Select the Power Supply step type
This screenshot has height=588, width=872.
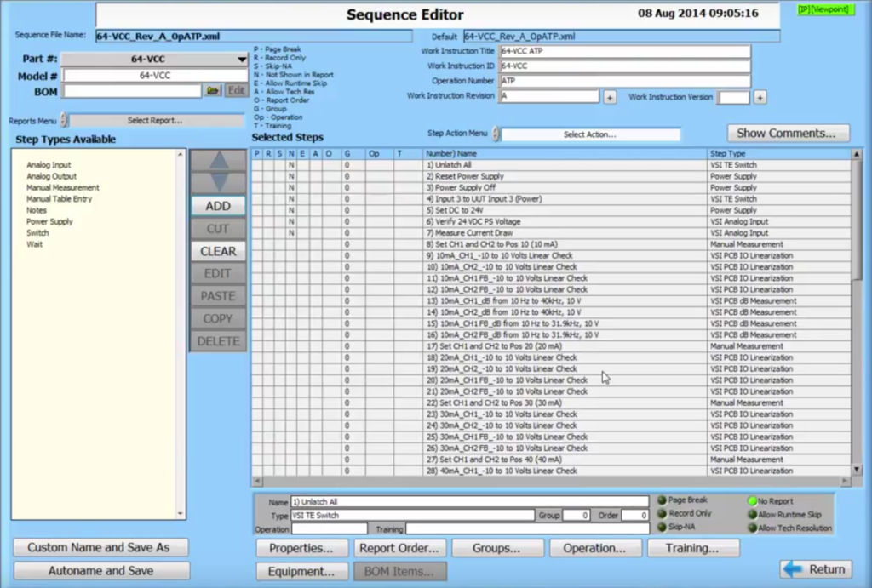tap(51, 221)
